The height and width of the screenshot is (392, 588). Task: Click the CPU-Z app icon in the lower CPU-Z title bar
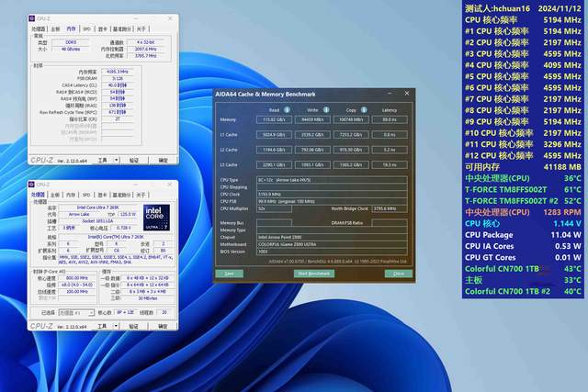[x=32, y=185]
